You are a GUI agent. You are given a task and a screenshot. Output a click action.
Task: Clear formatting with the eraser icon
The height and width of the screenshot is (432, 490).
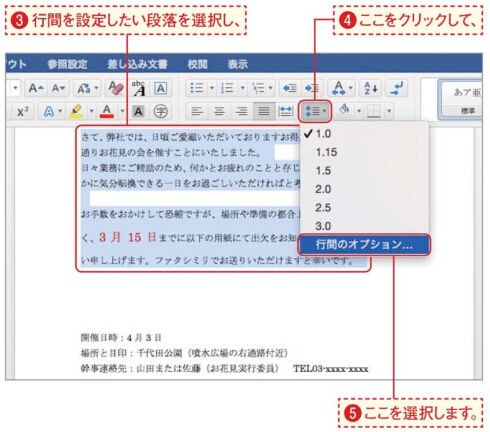click(x=116, y=88)
